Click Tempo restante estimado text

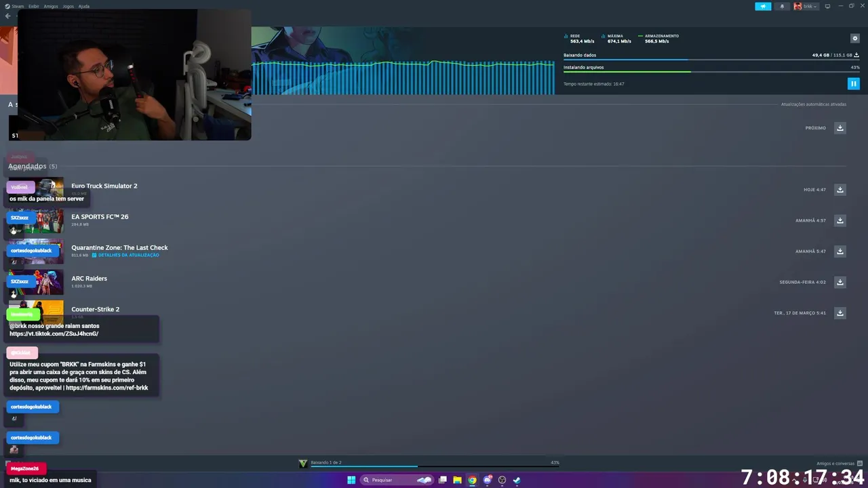pos(593,84)
